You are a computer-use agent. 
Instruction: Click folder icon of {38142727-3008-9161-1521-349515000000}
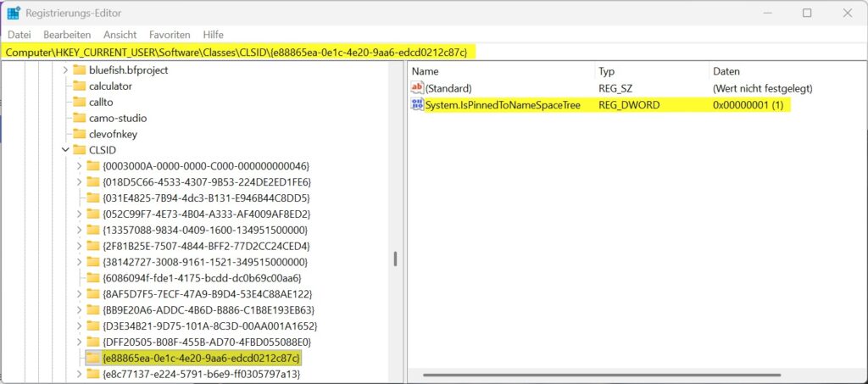click(x=93, y=262)
